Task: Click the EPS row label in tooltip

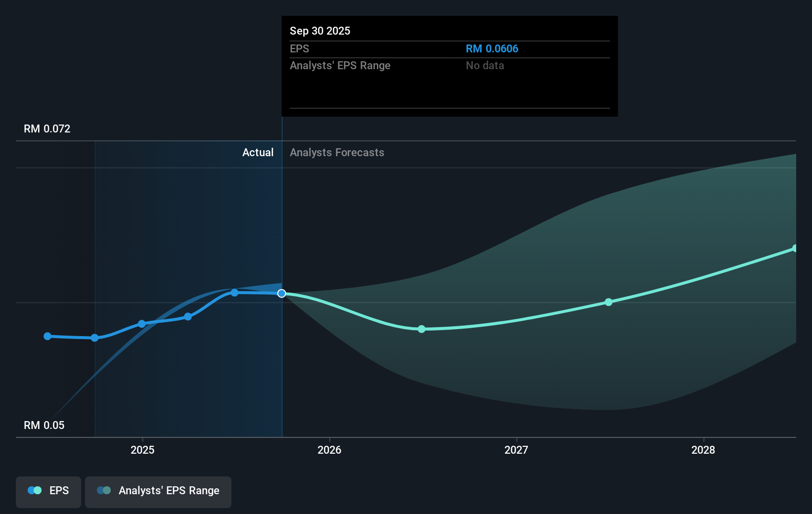Action: coord(299,49)
